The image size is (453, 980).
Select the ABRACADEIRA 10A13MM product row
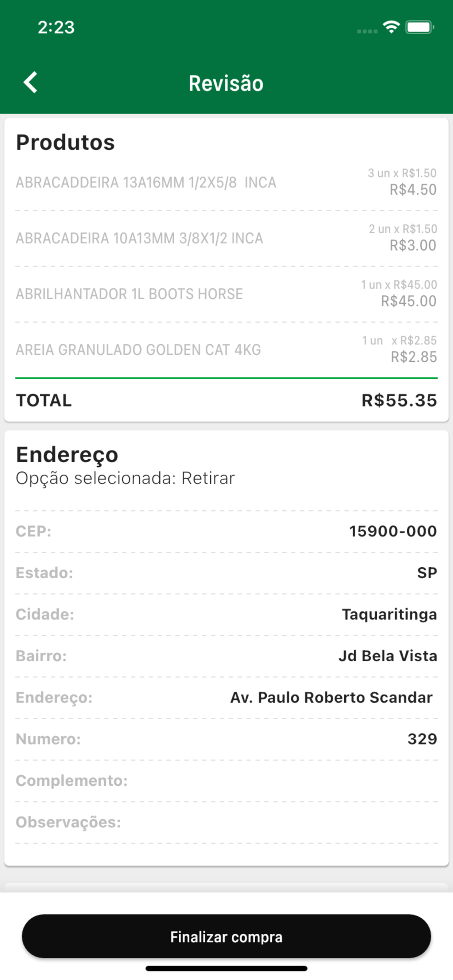(x=226, y=238)
